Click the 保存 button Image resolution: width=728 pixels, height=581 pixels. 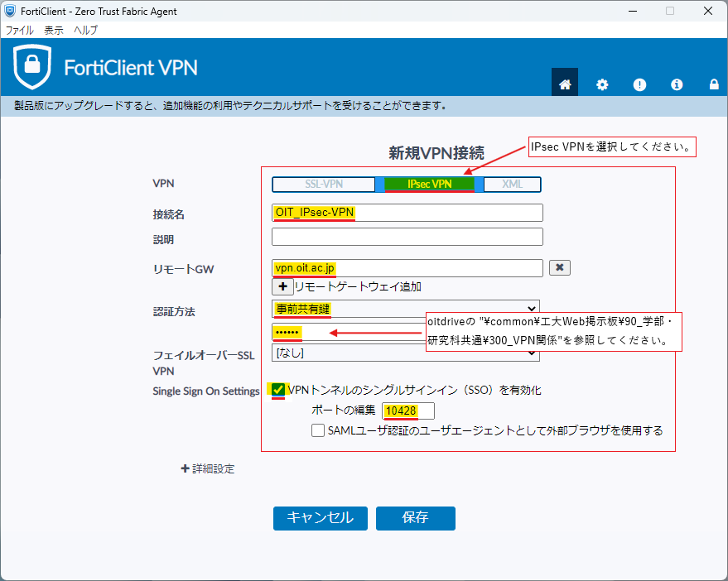(415, 518)
